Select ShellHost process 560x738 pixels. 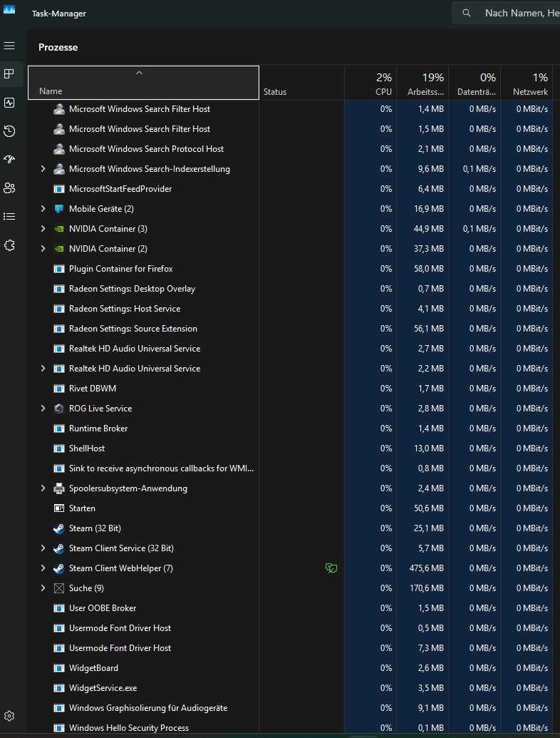pos(290,449)
